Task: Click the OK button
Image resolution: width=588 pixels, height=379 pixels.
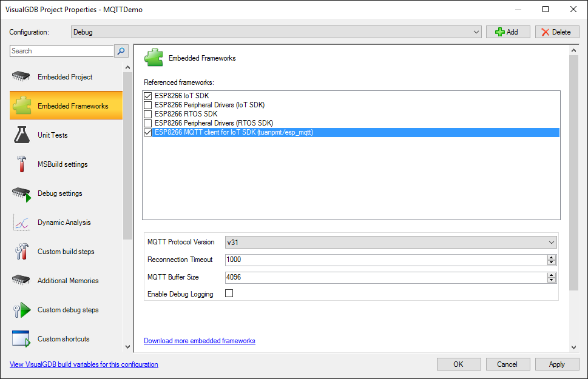Action: point(459,364)
